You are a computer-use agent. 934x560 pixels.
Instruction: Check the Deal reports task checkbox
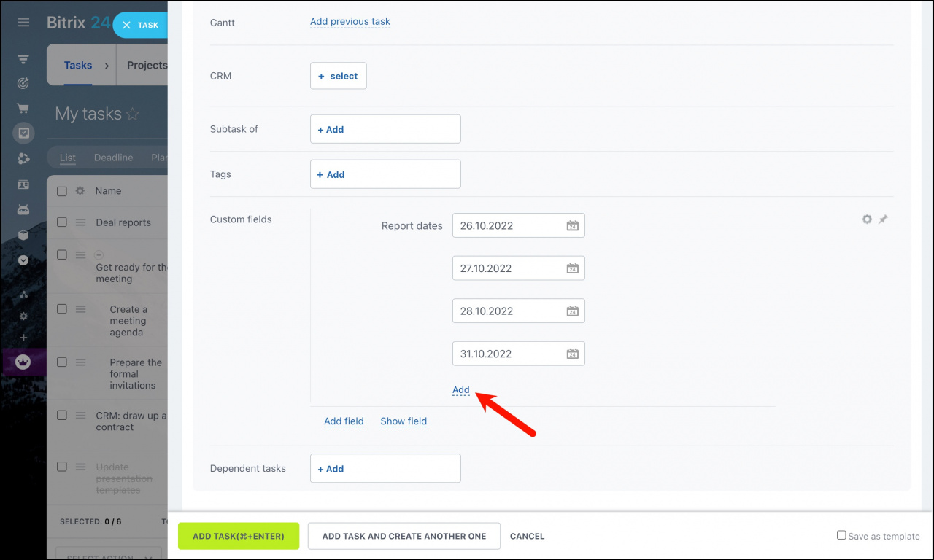pos(62,222)
